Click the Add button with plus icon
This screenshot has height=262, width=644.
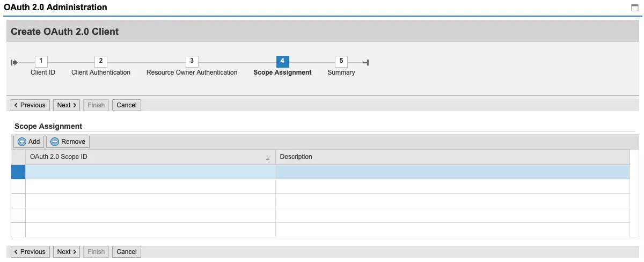[x=29, y=142]
